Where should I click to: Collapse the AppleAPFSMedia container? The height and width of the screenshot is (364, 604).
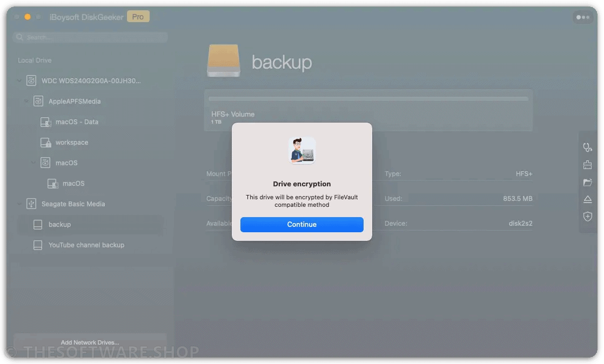click(x=26, y=102)
